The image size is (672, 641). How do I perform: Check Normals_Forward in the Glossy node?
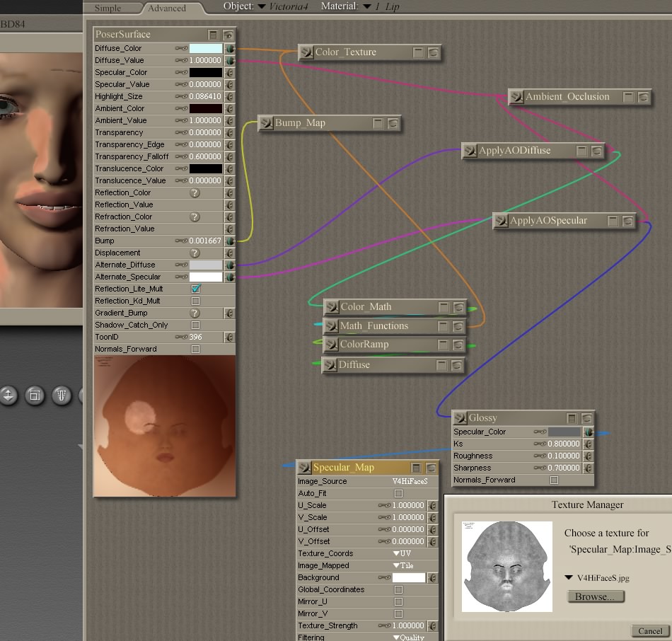[554, 480]
